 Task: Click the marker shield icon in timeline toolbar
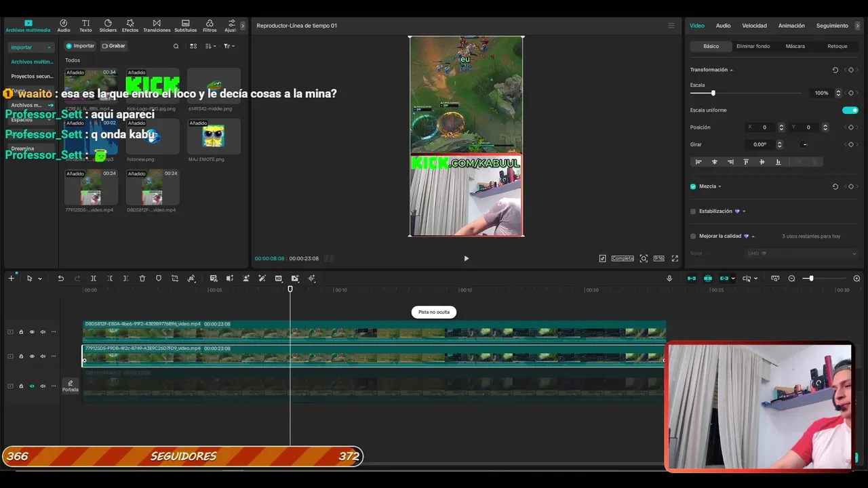(159, 279)
